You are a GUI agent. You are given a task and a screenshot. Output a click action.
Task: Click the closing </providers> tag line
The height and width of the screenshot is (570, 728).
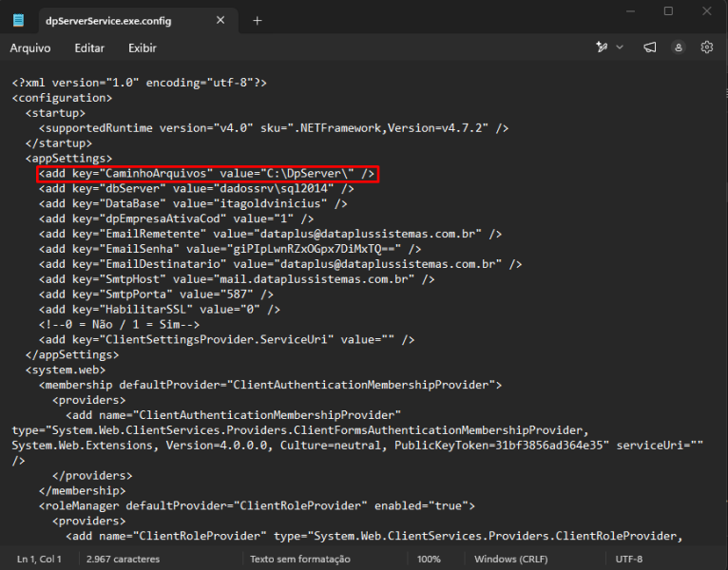92,475
